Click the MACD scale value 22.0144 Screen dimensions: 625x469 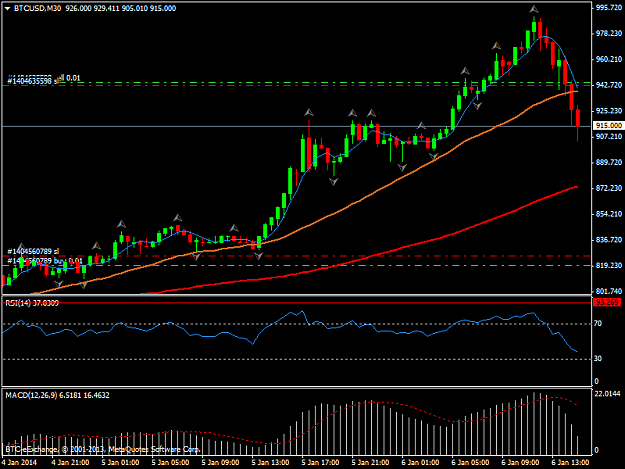[607, 394]
